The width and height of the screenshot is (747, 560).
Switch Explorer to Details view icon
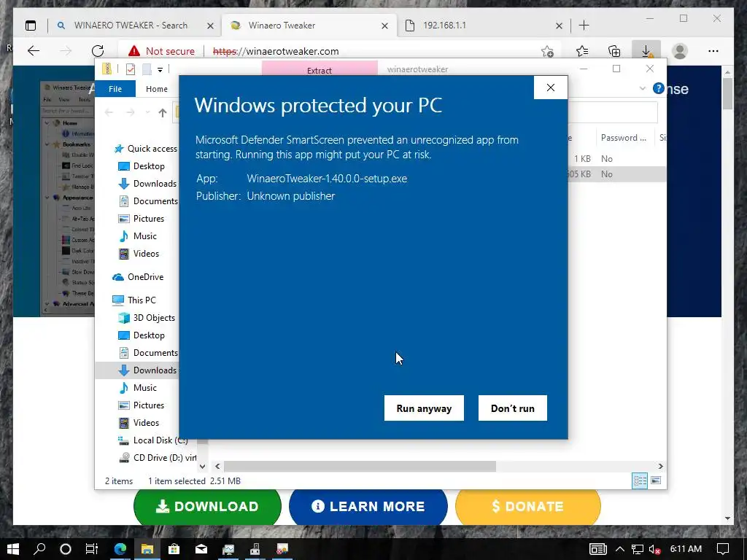(640, 481)
